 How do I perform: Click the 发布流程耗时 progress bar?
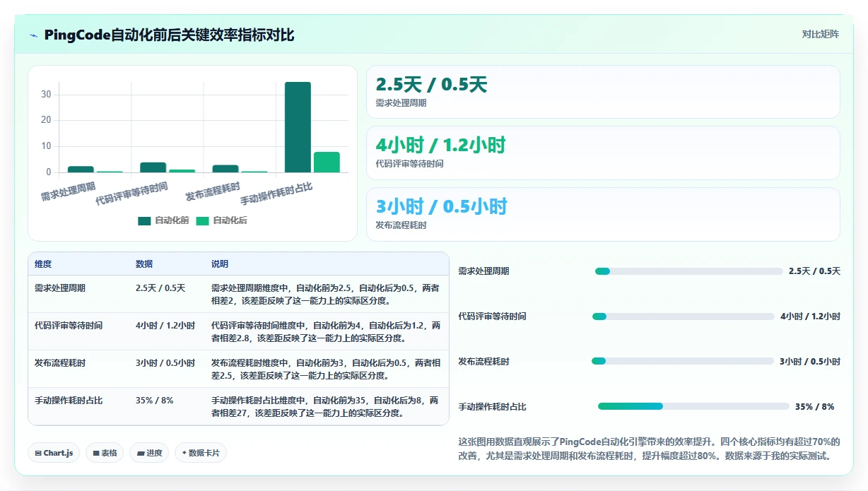[683, 361]
